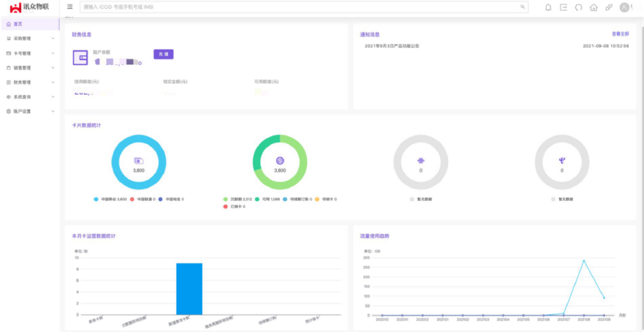Image resolution: width=644 pixels, height=332 pixels.
Task: Click the search magnifier icon
Action: (x=523, y=7)
